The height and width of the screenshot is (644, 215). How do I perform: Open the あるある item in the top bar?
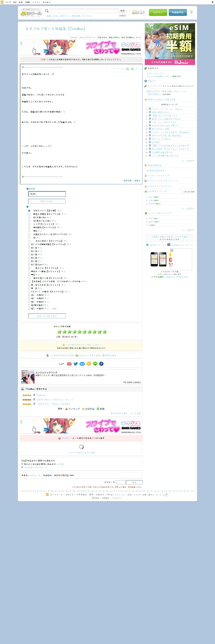pos(46,2)
